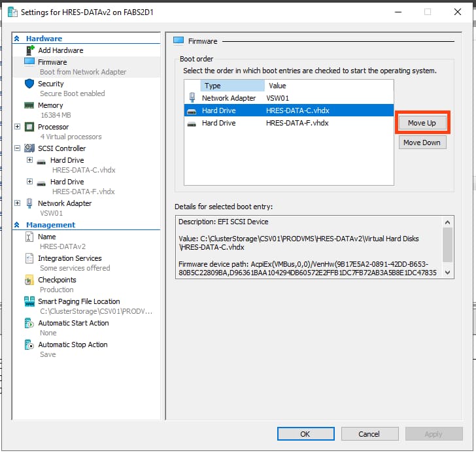Click the Type column header

pyautogui.click(x=232, y=86)
